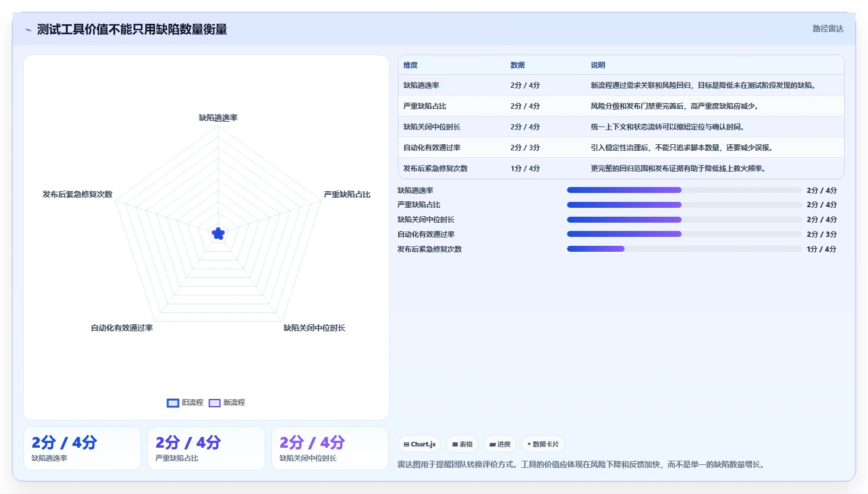This screenshot has height=494, width=868.
Task: Click the 严重缺陷占比 radar axis label
Action: 347,194
